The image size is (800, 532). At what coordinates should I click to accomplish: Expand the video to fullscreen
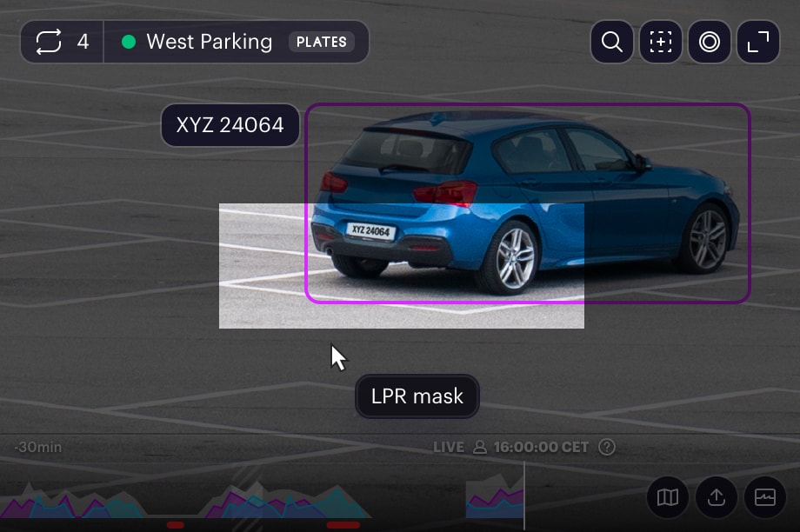pos(758,42)
